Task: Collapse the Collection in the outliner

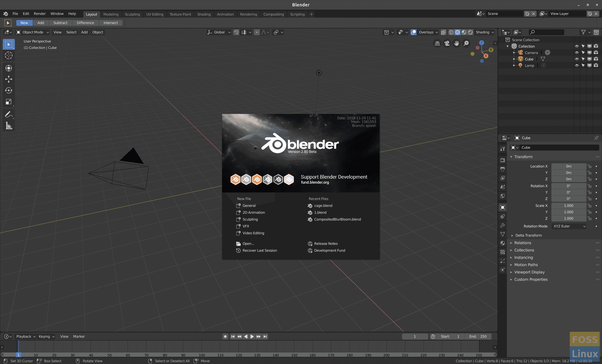Action: [x=508, y=46]
